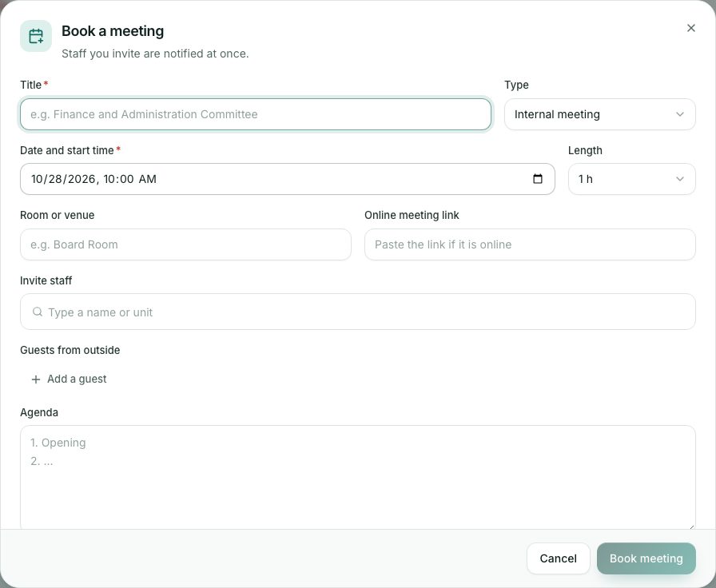Click the Length dropdown chevron arrow
Image resolution: width=716 pixels, height=588 pixels.
coord(680,179)
